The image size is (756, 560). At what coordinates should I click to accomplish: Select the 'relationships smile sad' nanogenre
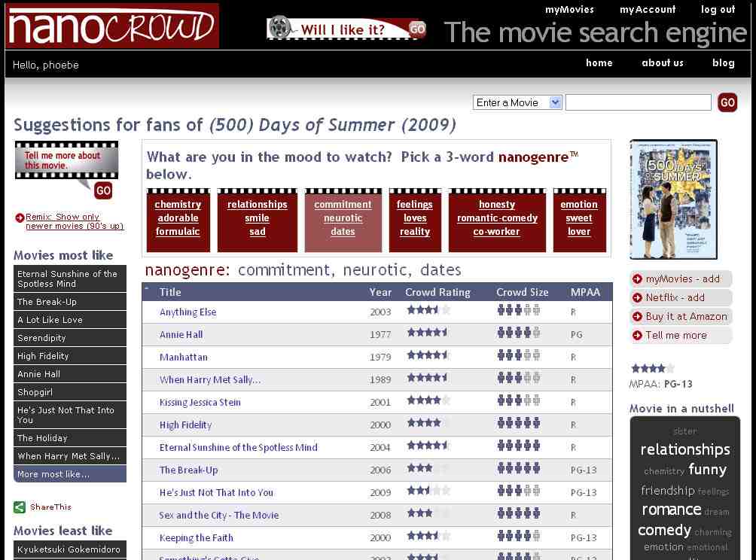point(257,220)
